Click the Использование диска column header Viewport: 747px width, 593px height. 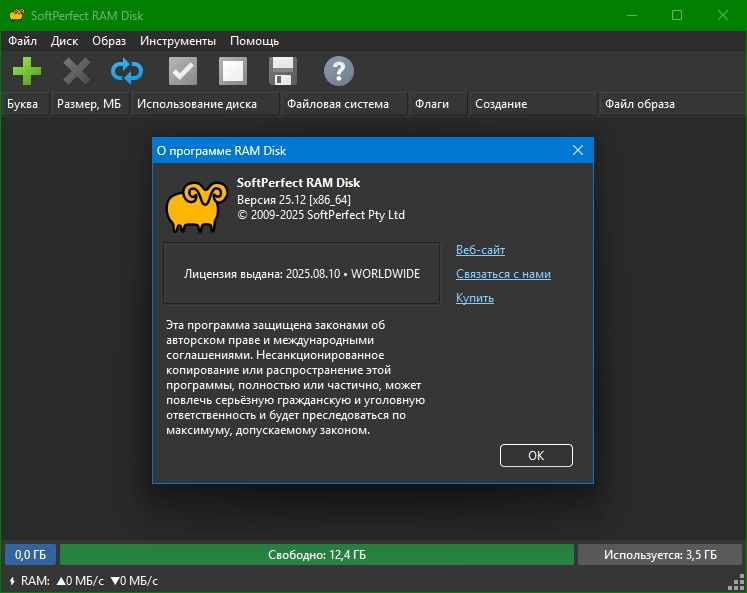(x=205, y=104)
